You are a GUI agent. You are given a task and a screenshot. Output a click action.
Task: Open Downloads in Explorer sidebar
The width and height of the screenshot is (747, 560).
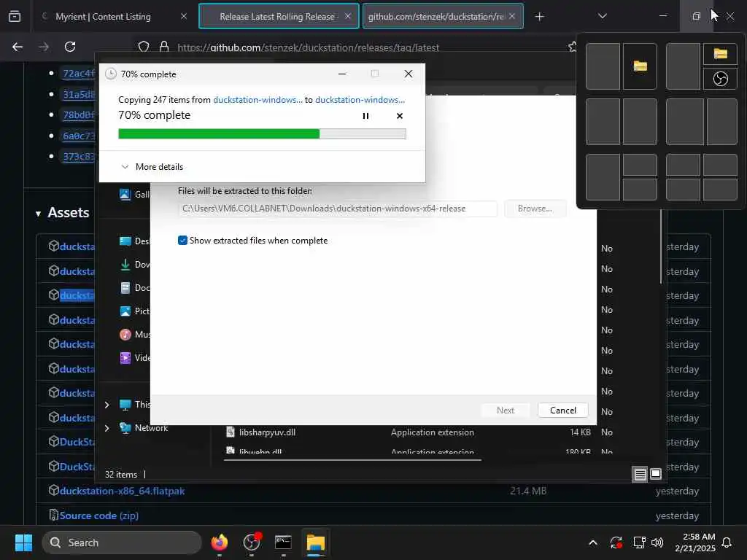134,265
